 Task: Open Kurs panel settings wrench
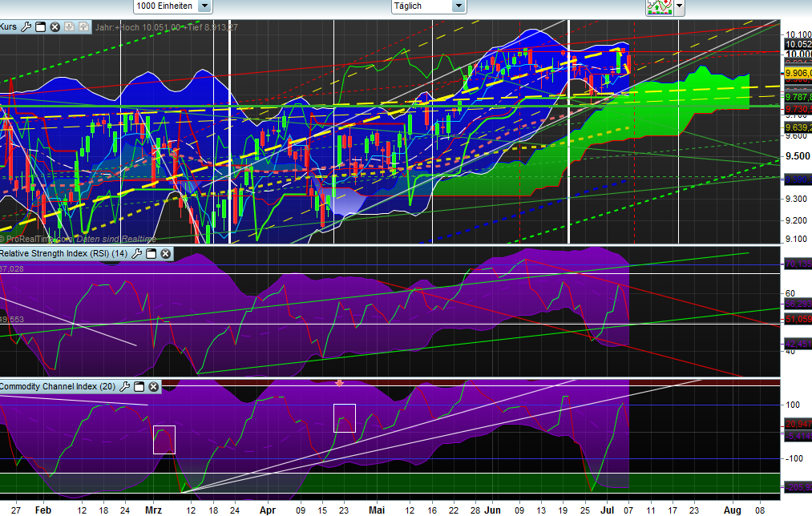[x=26, y=27]
